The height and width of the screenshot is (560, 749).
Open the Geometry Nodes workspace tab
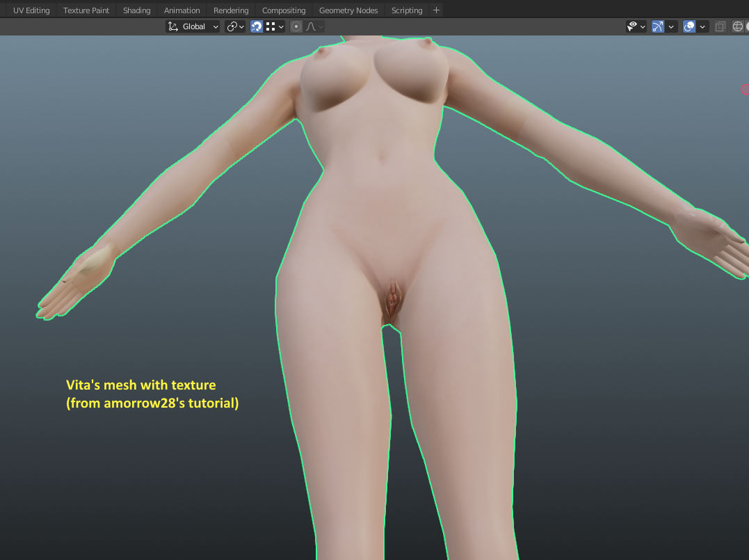tap(348, 10)
